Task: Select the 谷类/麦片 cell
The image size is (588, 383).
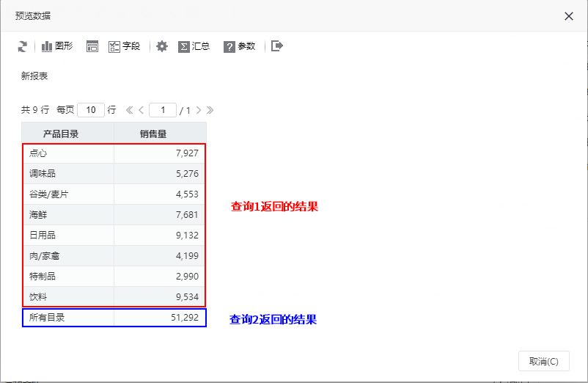Action: pos(68,194)
